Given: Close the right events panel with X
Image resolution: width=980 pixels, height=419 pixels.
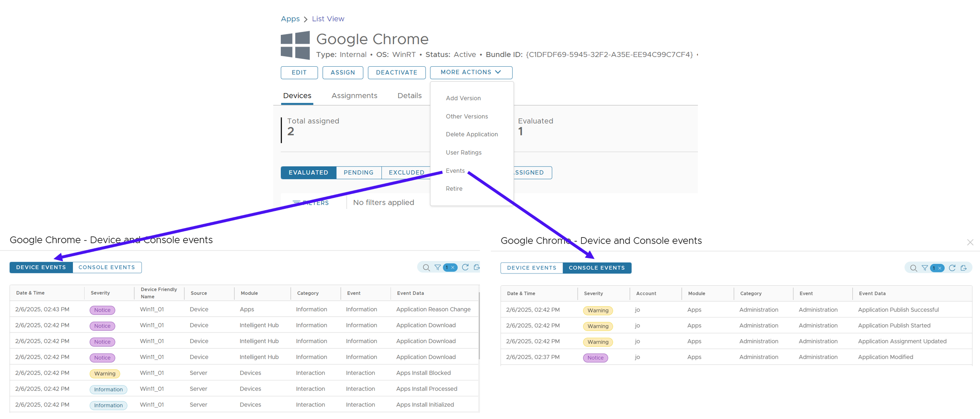Looking at the screenshot, I should pos(970,242).
